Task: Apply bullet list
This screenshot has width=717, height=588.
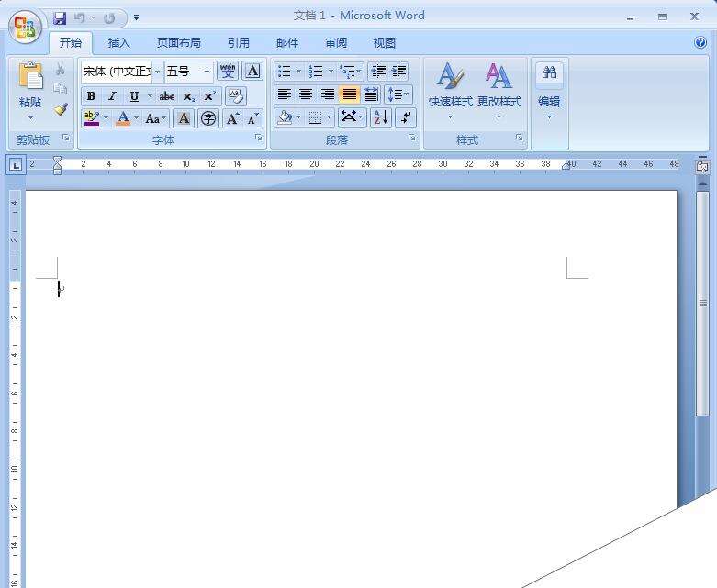Action: [285, 72]
